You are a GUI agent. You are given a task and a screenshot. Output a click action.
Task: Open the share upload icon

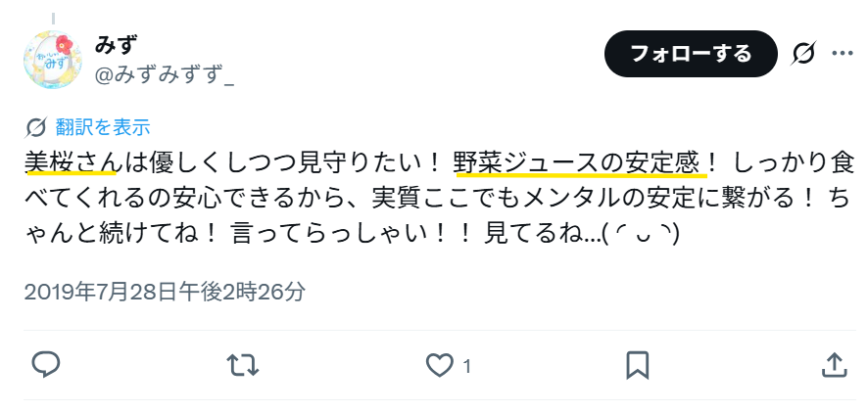point(834,365)
